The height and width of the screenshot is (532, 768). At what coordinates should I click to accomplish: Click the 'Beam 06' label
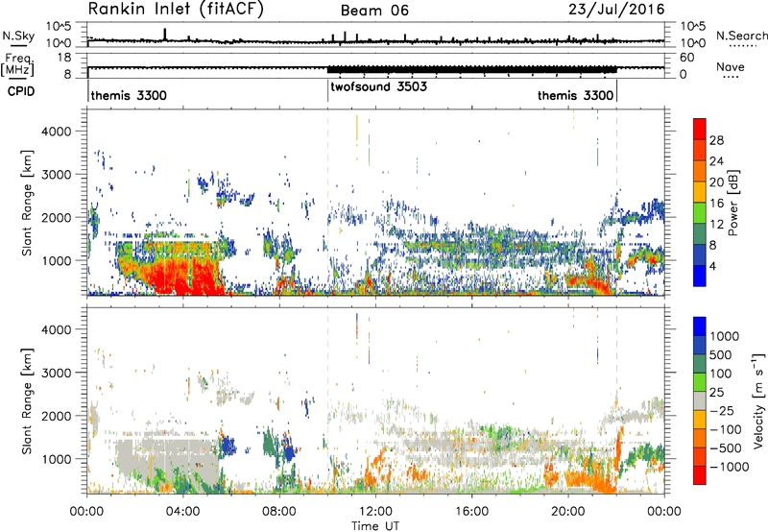(374, 11)
